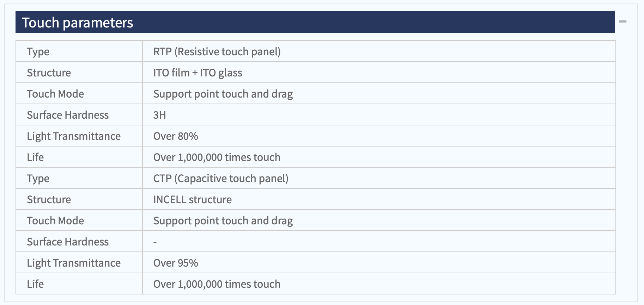Click the INCELL structure value
The width and height of the screenshot is (644, 305).
(x=193, y=200)
